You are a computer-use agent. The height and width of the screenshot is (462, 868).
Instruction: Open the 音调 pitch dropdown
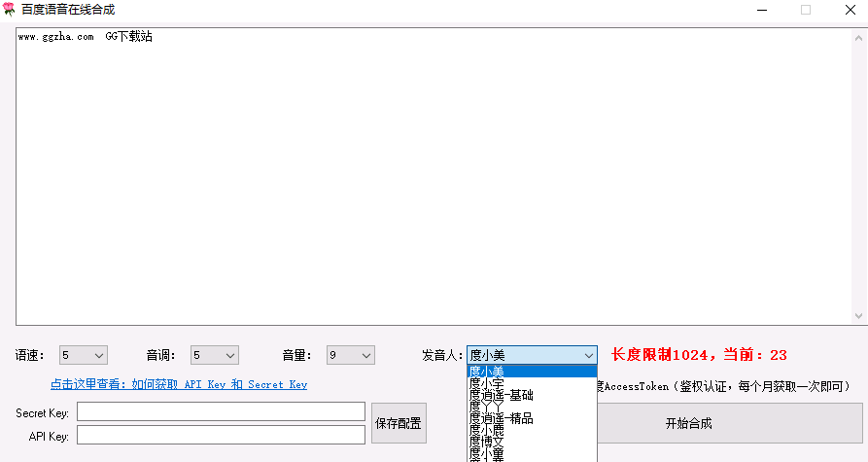(215, 355)
